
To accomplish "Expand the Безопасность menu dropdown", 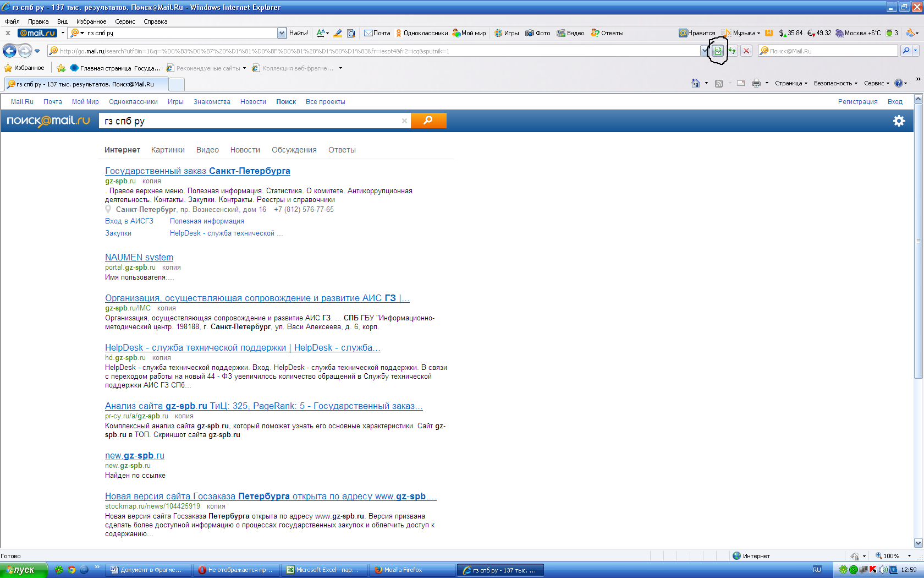I will pos(856,84).
